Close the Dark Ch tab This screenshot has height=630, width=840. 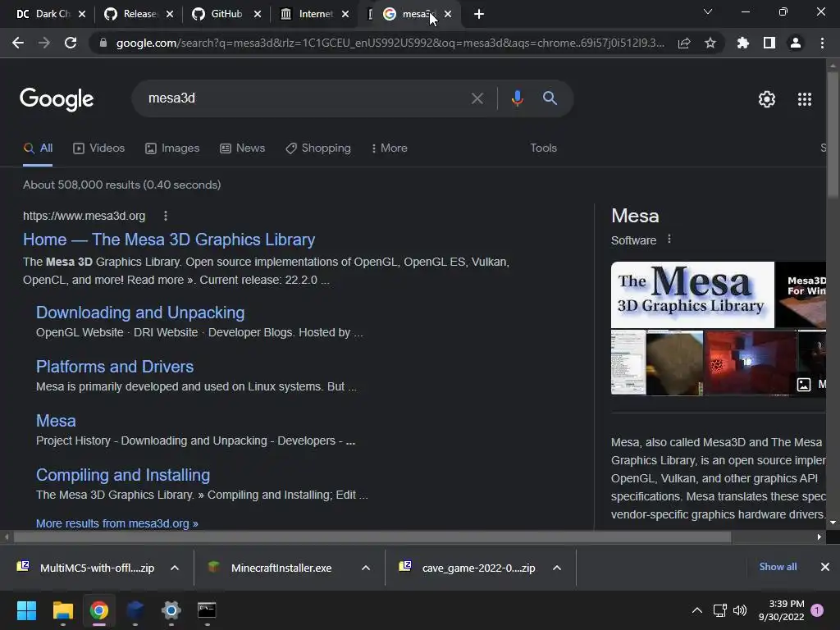82,14
